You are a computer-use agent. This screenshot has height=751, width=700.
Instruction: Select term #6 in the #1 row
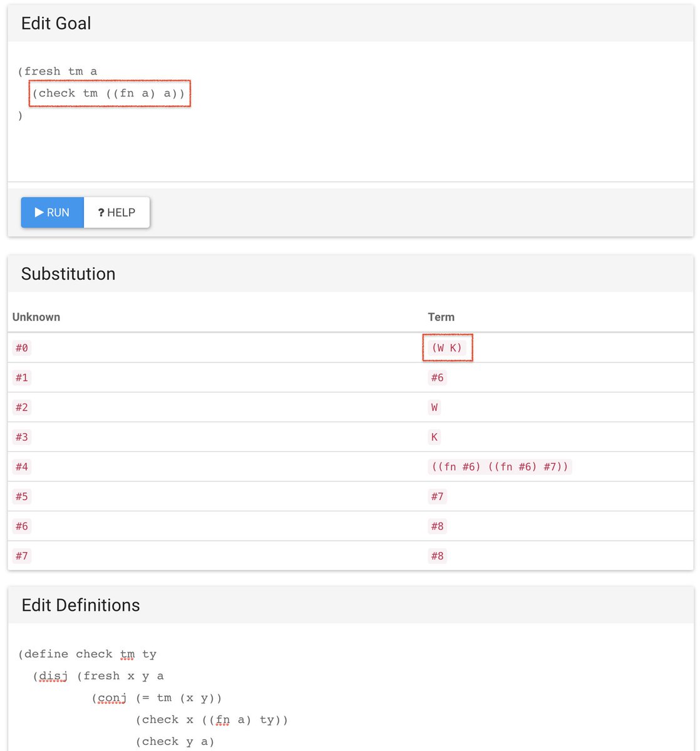coord(437,377)
